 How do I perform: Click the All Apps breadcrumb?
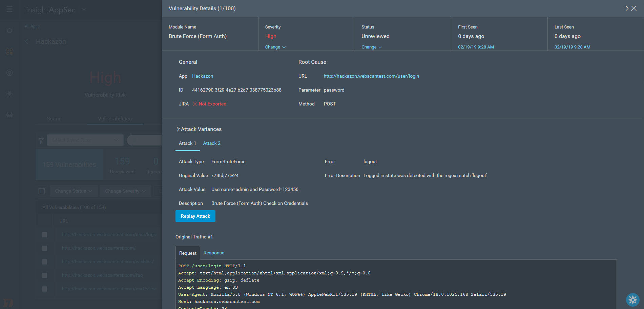point(32,26)
